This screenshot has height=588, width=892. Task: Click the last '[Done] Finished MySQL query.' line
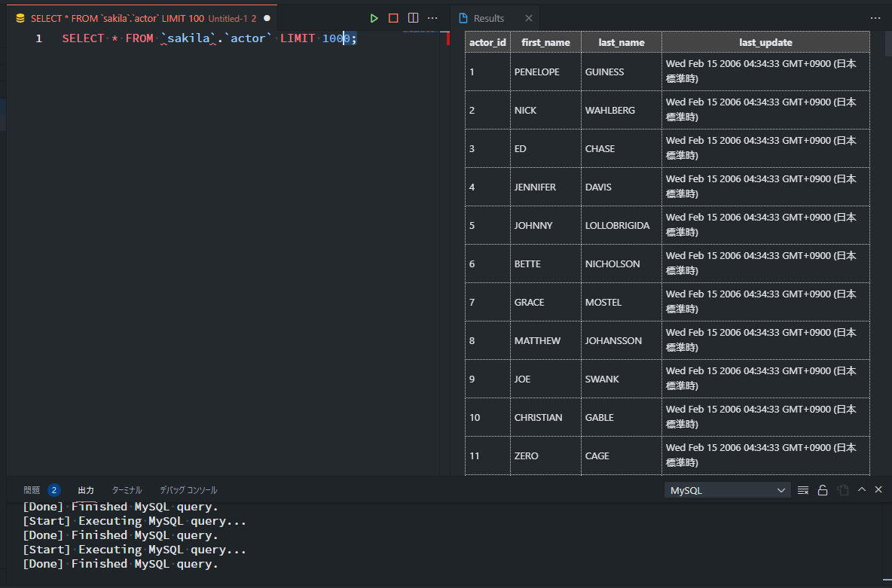point(121,564)
